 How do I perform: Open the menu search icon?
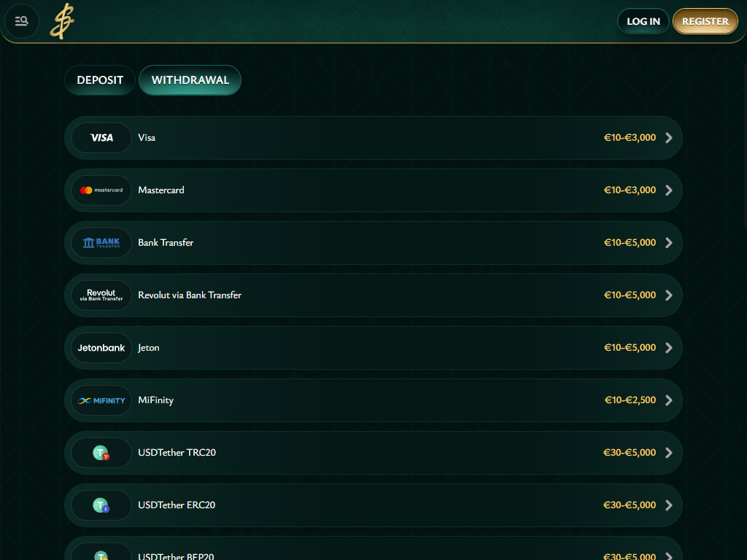coord(21,21)
